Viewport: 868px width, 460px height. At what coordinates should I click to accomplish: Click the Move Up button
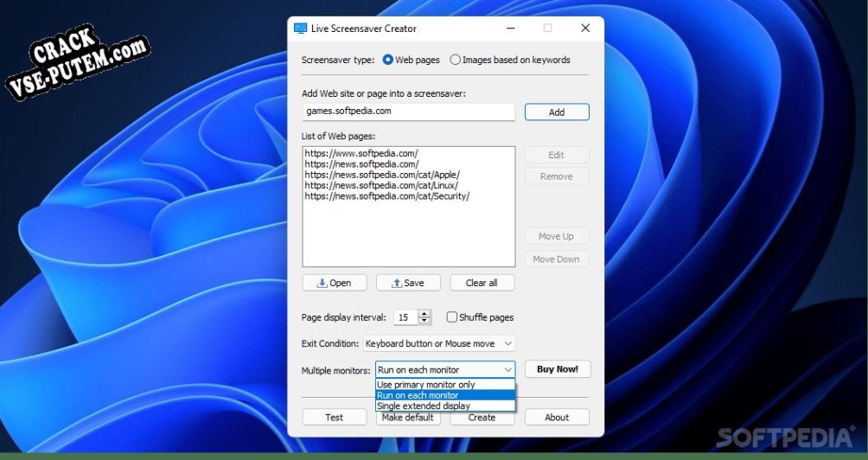pyautogui.click(x=557, y=236)
